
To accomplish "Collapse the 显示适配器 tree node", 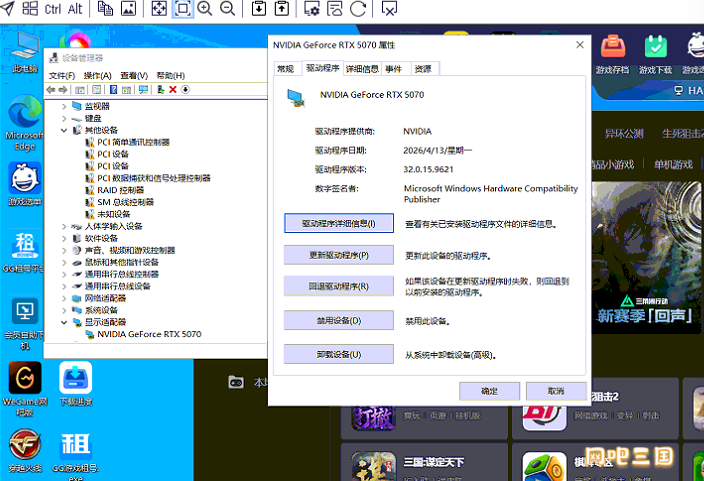I will [x=64, y=322].
